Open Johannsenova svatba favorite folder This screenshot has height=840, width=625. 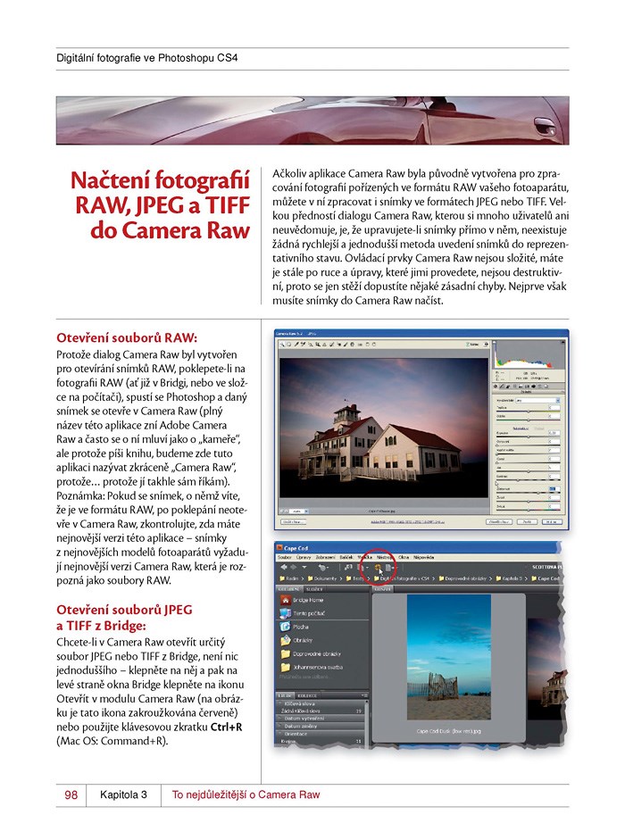point(312,667)
